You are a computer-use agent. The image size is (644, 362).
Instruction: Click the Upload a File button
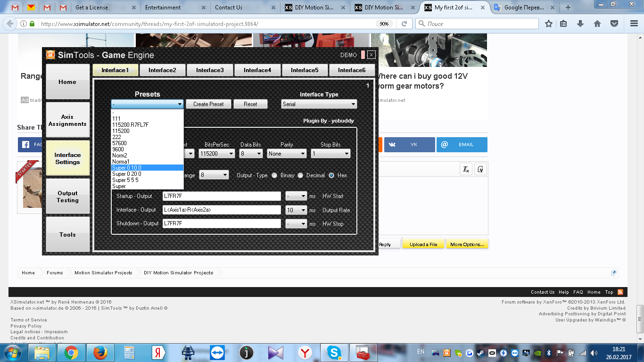click(x=423, y=244)
